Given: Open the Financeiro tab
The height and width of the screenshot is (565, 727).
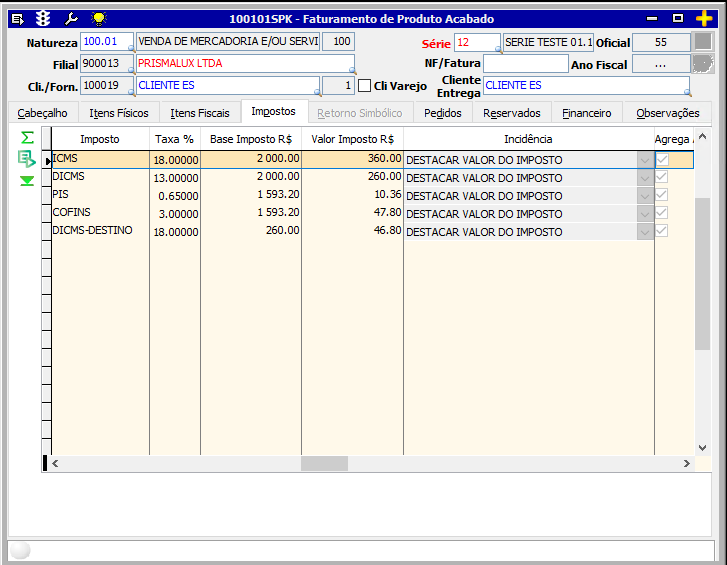Looking at the screenshot, I should [x=587, y=113].
